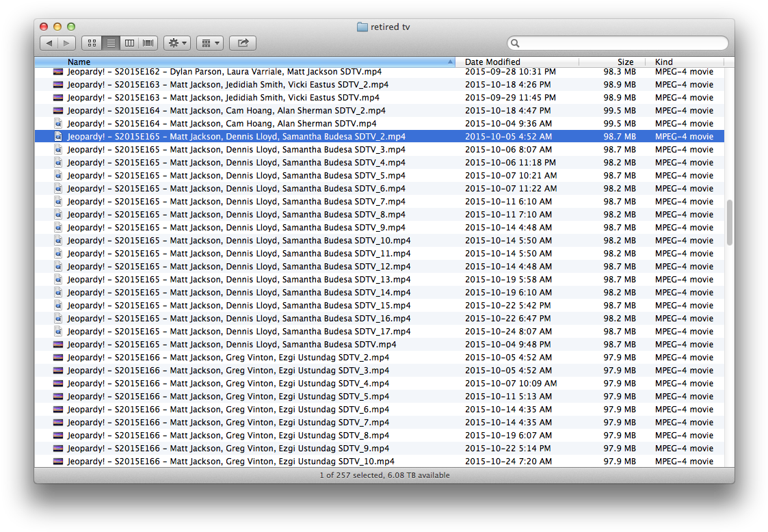The width and height of the screenshot is (768, 532).
Task: Click the 98.3 MB size value
Action: click(620, 72)
